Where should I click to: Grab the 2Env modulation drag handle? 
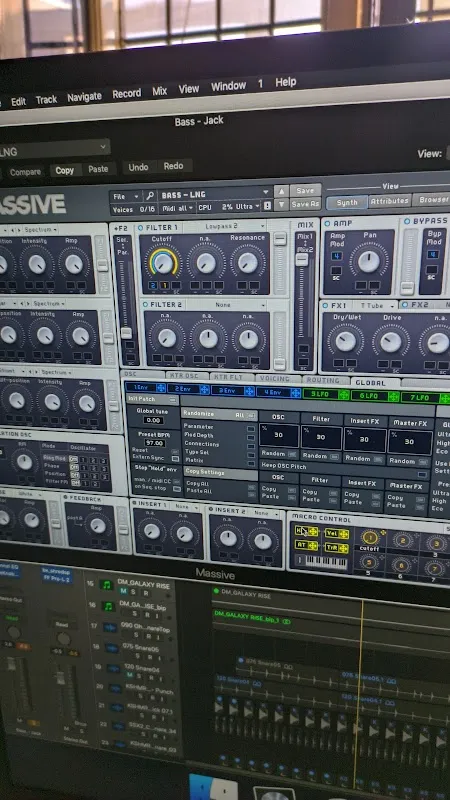point(205,390)
